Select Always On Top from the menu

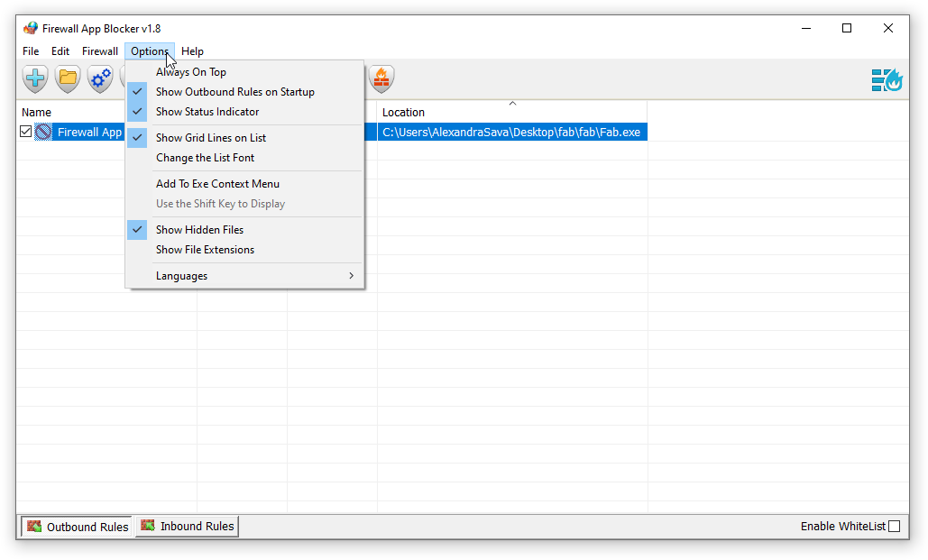191,71
